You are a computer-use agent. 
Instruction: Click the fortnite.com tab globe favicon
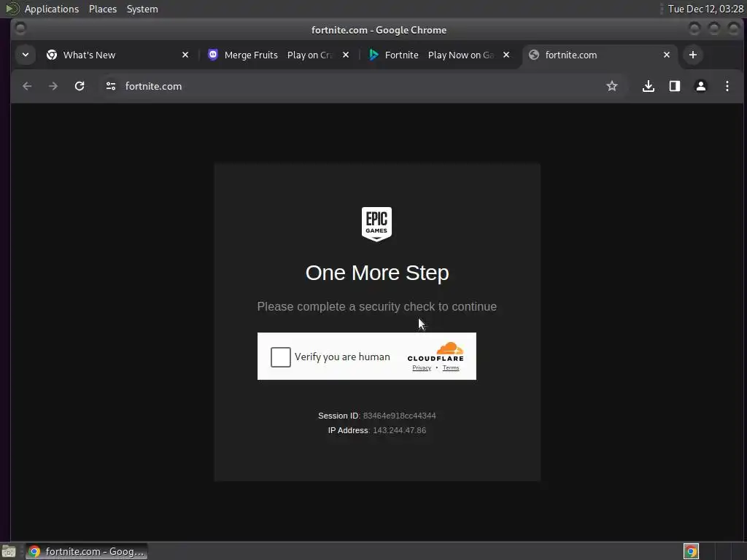coord(534,55)
